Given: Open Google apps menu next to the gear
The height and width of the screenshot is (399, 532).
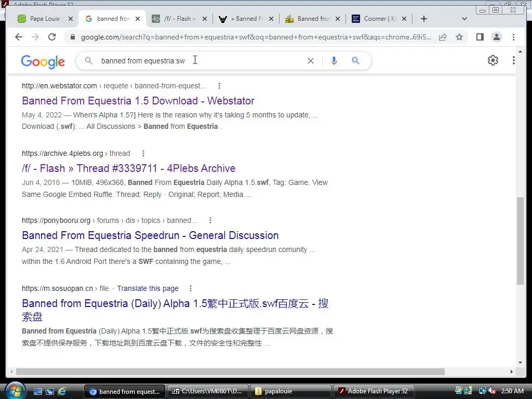Looking at the screenshot, I should (513, 60).
